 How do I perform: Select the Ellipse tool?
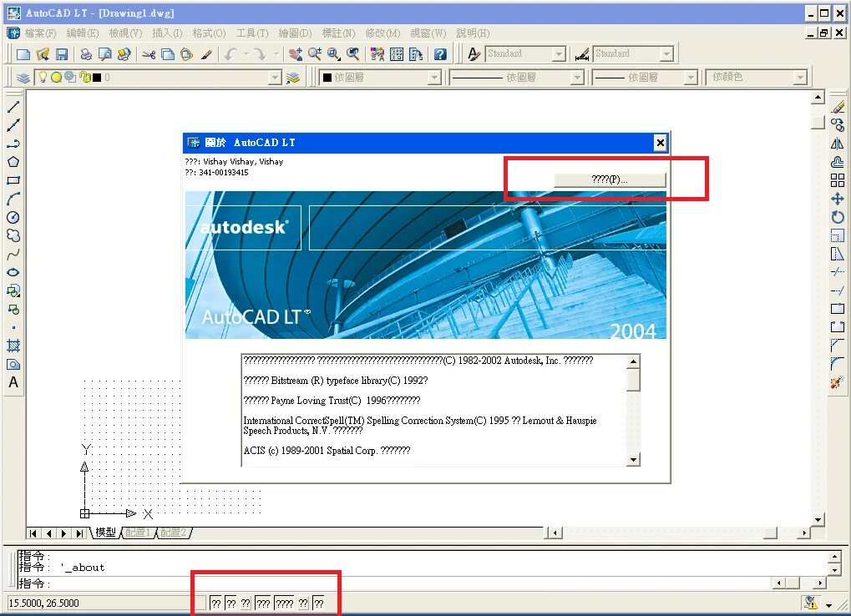tap(13, 273)
